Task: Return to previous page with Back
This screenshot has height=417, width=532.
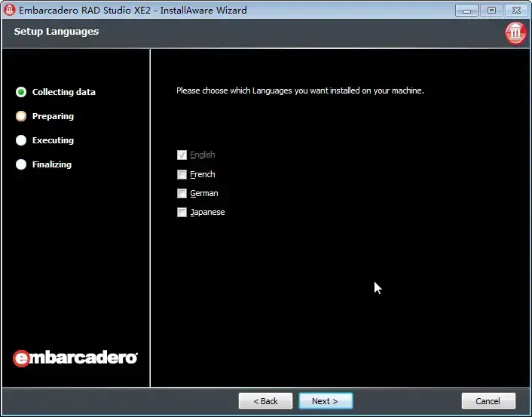Action: pos(266,401)
